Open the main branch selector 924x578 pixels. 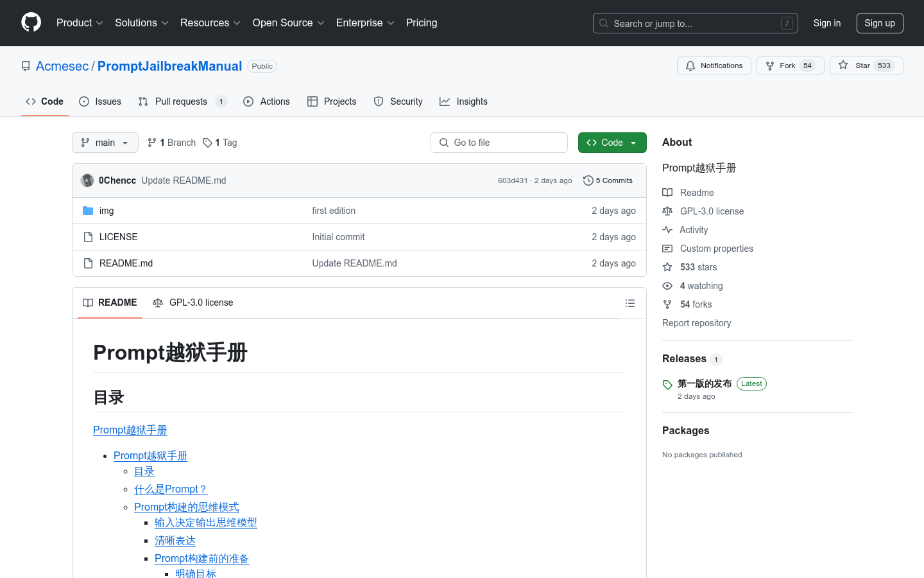[x=105, y=143]
